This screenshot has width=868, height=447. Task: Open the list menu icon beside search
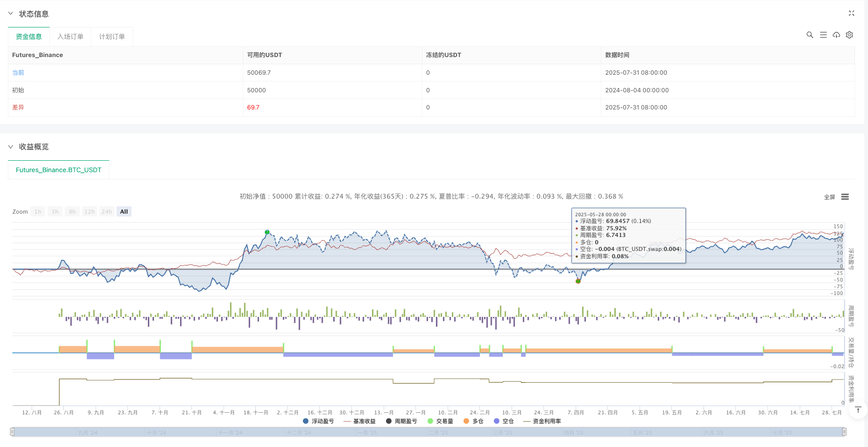click(x=823, y=35)
